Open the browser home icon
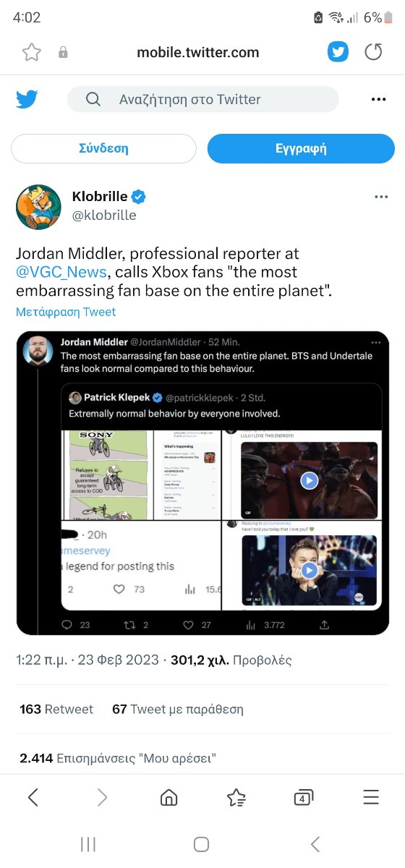Viewport: 405px width, 868px height. [x=169, y=797]
